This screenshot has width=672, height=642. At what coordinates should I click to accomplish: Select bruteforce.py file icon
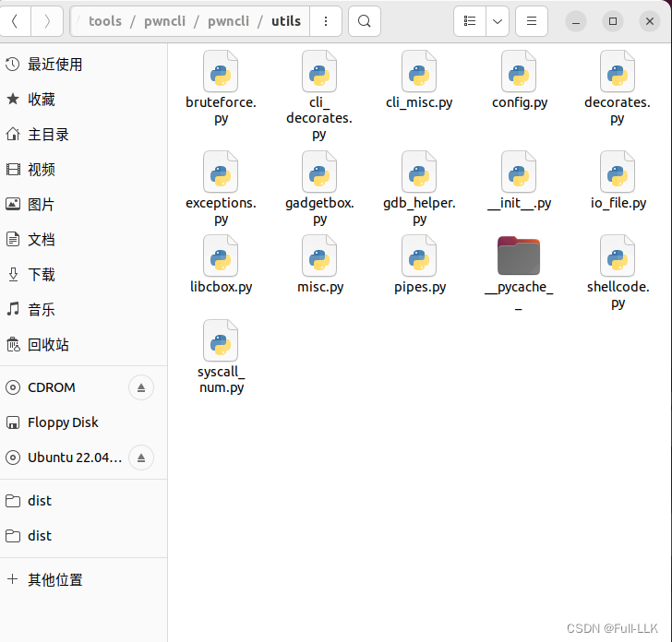click(221, 71)
